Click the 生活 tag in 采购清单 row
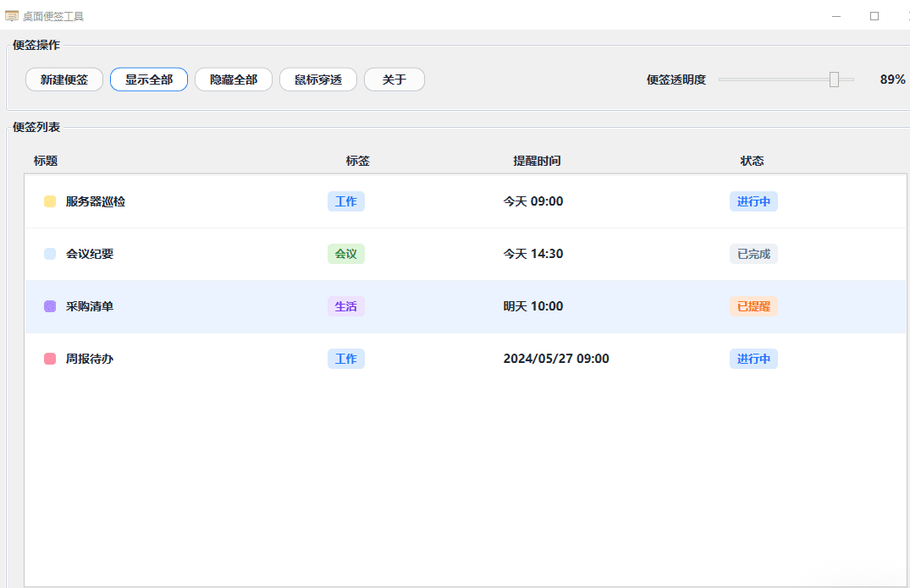Image resolution: width=910 pixels, height=588 pixels. pyautogui.click(x=346, y=306)
